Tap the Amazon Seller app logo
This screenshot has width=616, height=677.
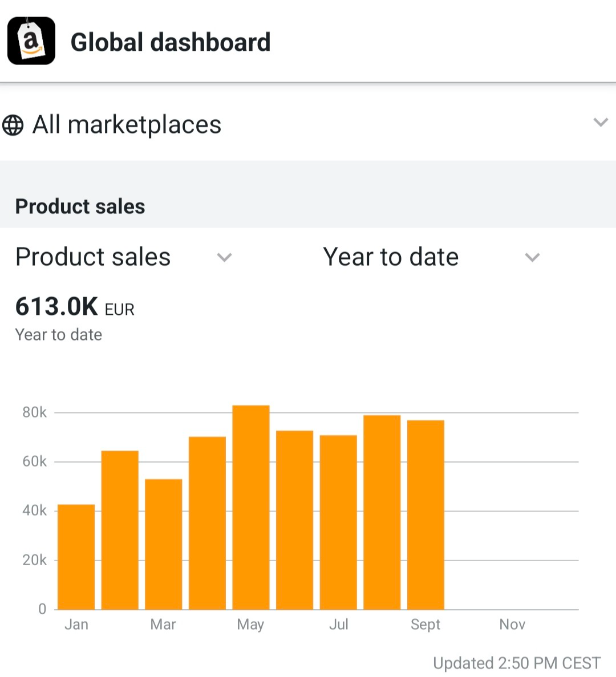[31, 42]
